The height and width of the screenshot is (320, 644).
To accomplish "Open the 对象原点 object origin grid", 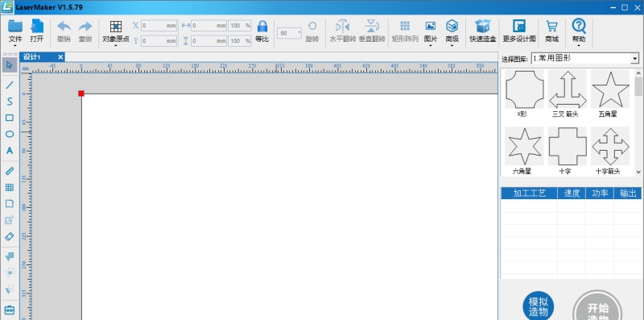I will [x=116, y=27].
